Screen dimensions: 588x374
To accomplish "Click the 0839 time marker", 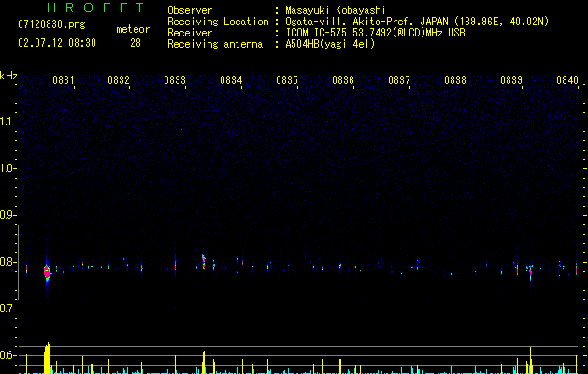I will (x=511, y=80).
